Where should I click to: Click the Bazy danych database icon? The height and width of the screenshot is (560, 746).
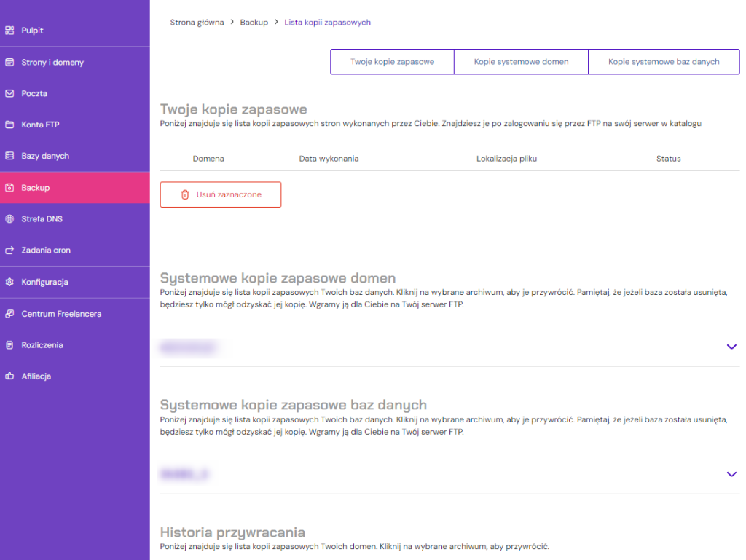pos(9,157)
